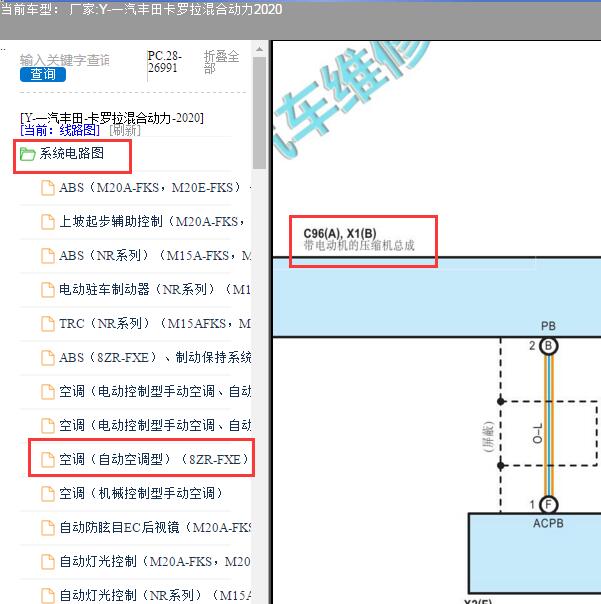Click document icon of first 空调（电动控制型手动空调 row
Viewport: 601px width, 604px height.
click(x=48, y=391)
